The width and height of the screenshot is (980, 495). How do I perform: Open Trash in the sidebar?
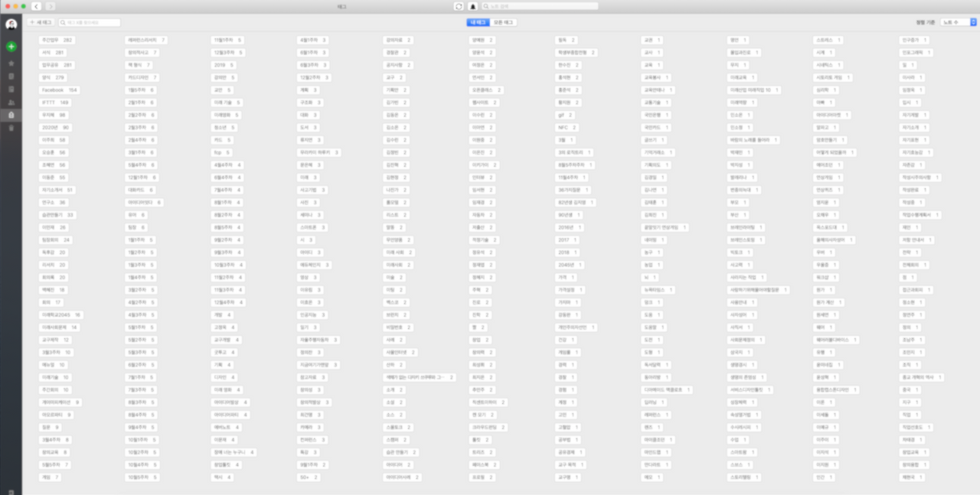point(11,128)
